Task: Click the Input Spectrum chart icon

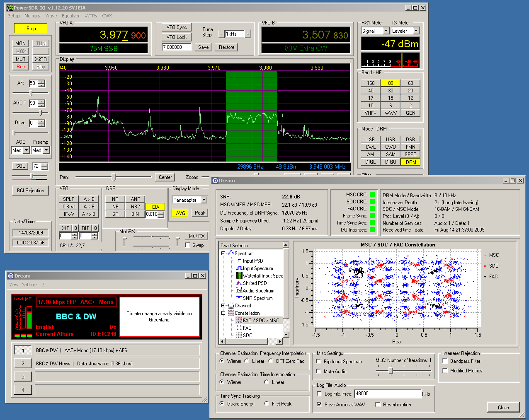Action: pyautogui.click(x=239, y=268)
